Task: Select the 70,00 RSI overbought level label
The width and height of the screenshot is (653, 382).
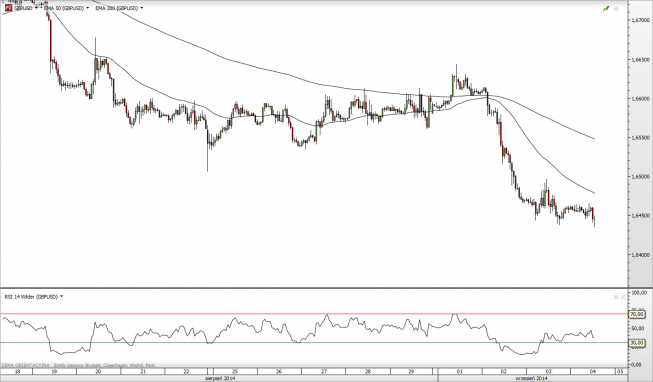Action: (x=637, y=314)
